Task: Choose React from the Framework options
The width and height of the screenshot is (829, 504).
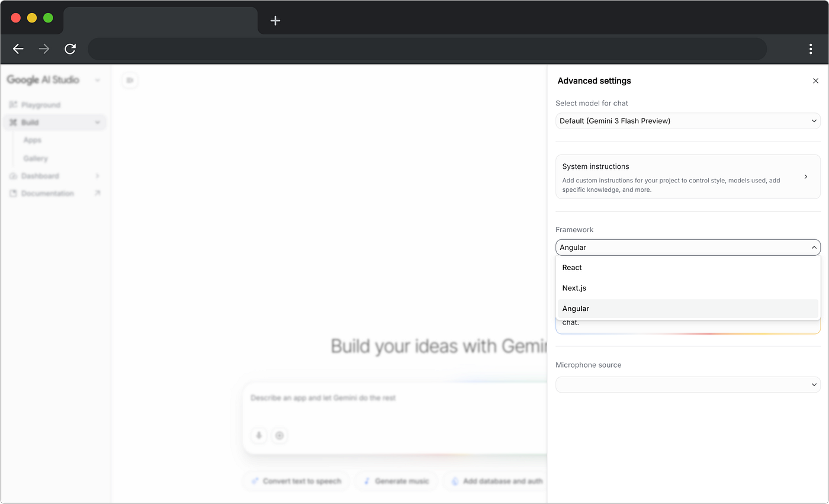Action: tap(688, 268)
